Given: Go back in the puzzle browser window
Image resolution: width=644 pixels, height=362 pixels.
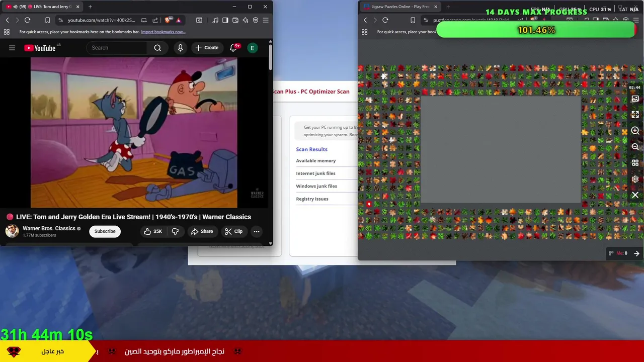Looking at the screenshot, I should click(365, 20).
